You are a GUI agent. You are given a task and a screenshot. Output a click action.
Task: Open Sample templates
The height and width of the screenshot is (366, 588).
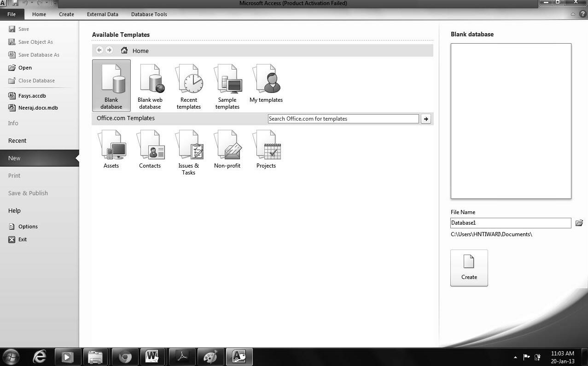coord(227,87)
